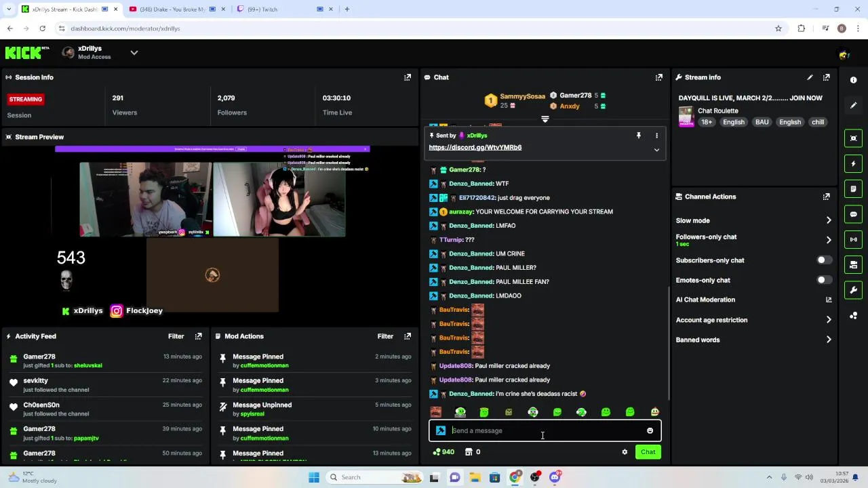This screenshot has height=488, width=868.
Task: Open AI Chat Moderation external link
Action: 829,300
